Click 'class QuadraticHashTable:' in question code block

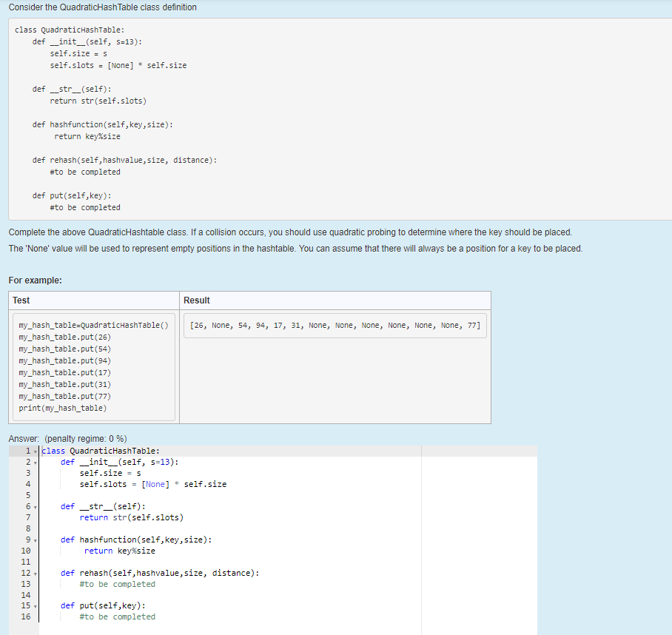[70, 30]
